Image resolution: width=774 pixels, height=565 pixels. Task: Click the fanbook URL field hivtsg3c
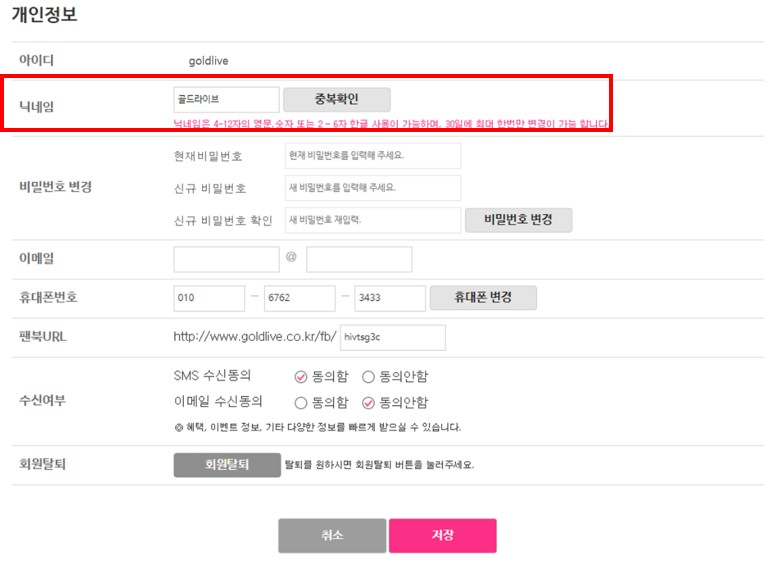click(393, 338)
